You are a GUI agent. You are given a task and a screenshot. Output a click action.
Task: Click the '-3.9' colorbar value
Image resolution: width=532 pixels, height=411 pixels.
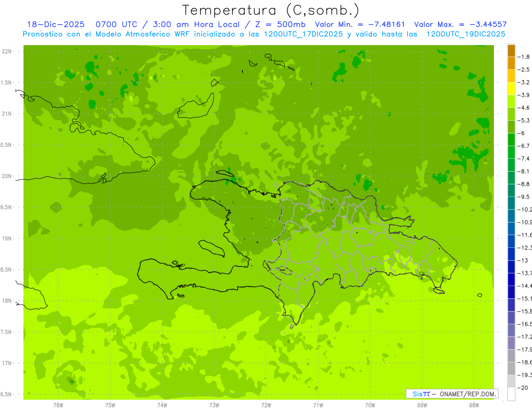click(524, 95)
